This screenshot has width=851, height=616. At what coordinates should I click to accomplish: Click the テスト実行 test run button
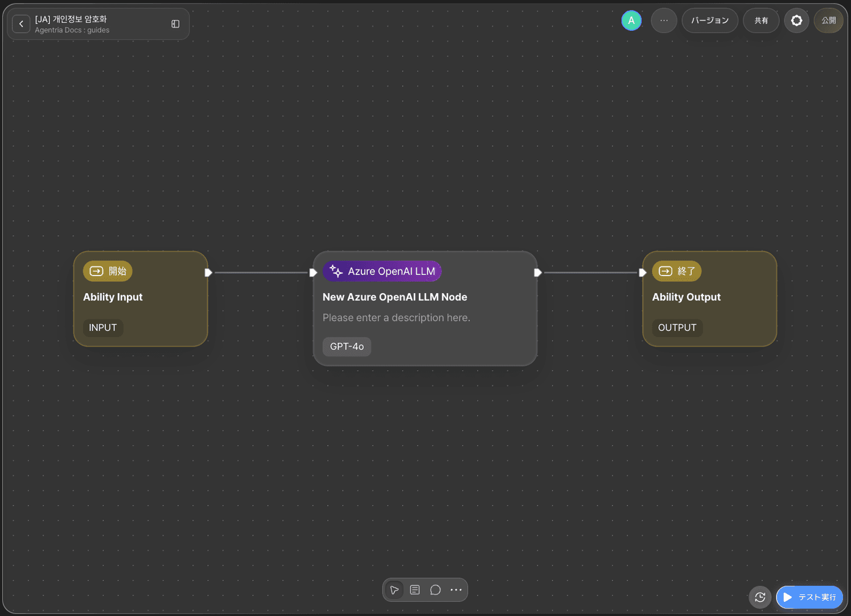pyautogui.click(x=809, y=597)
